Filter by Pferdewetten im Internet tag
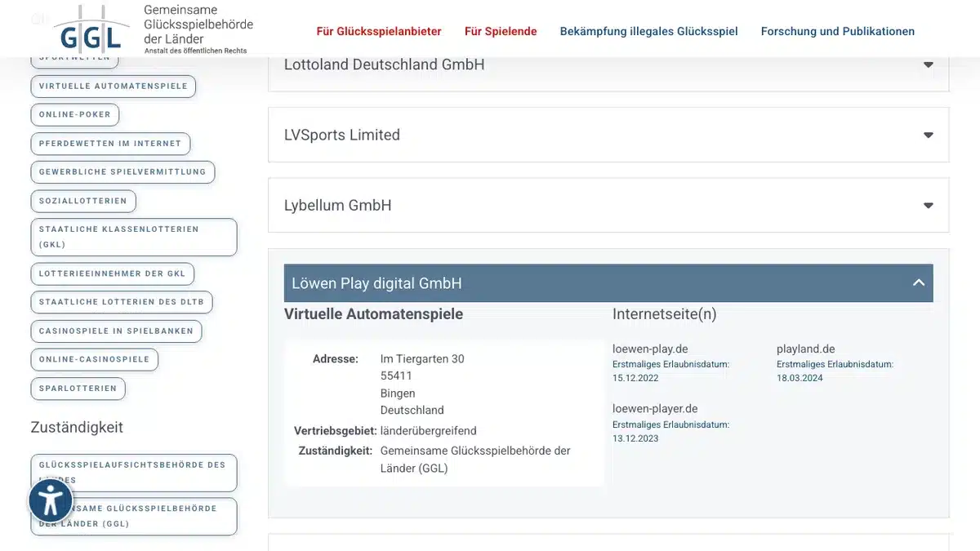Screen dimensions: 980x551 (x=110, y=143)
